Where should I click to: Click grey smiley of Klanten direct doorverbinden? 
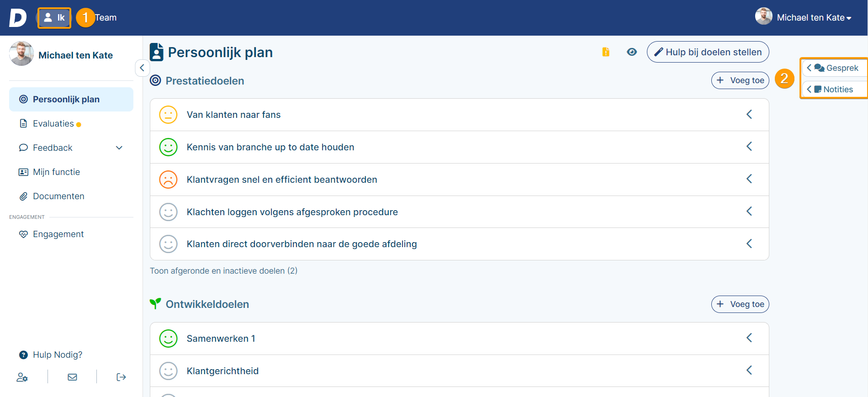[168, 244]
